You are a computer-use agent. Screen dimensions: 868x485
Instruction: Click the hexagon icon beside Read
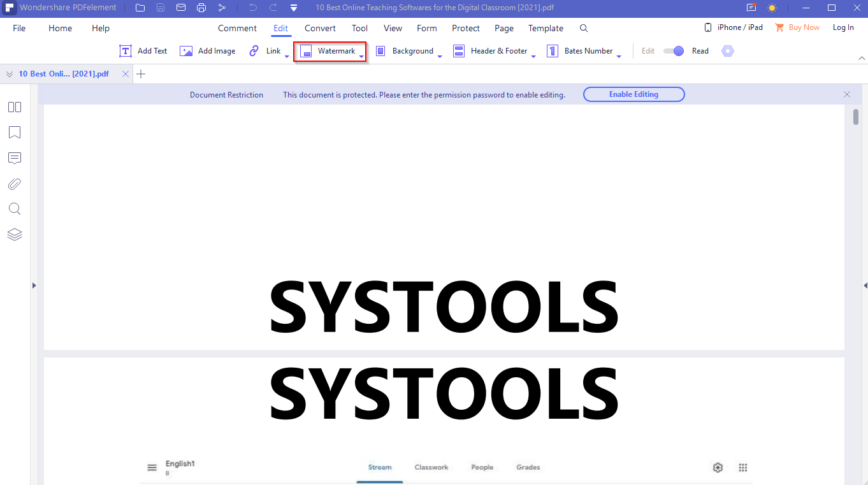(728, 51)
